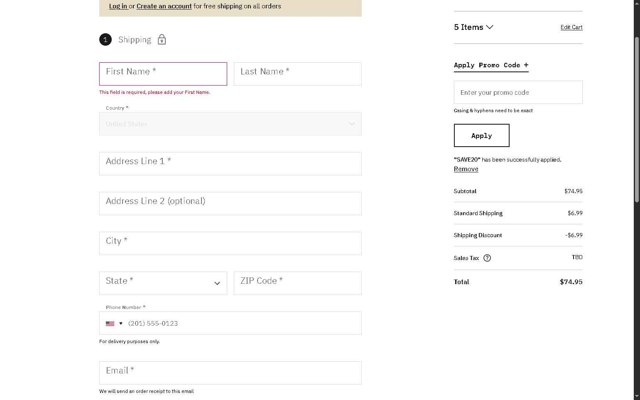Focus the First Name field
The width and height of the screenshot is (640, 400).
point(163,74)
